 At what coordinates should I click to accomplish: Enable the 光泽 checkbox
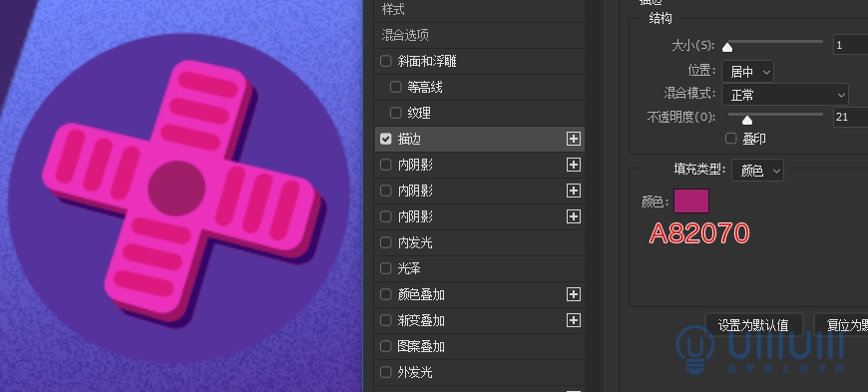tap(386, 268)
